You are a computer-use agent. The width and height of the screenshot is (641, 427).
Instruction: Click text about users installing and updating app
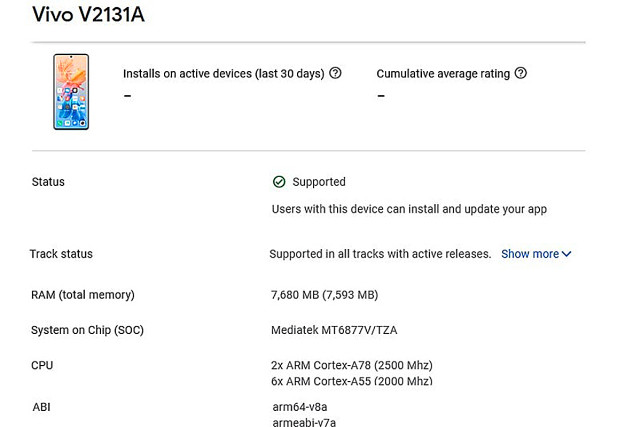click(409, 209)
